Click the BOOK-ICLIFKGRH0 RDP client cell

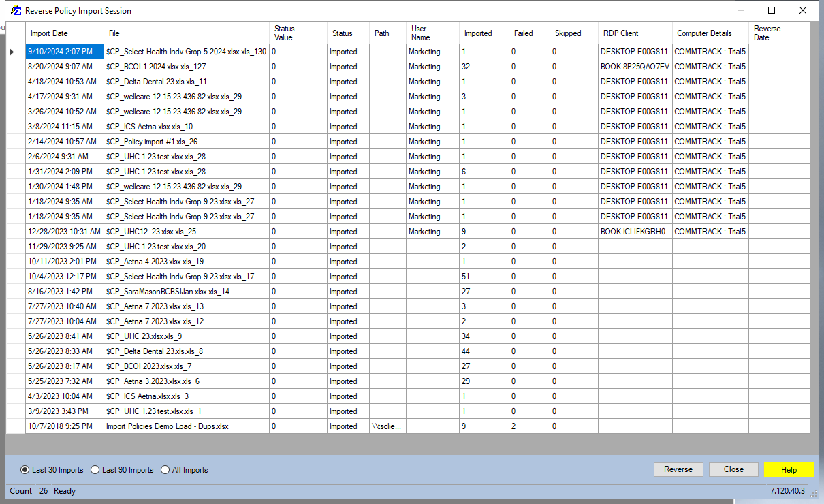pyautogui.click(x=633, y=232)
